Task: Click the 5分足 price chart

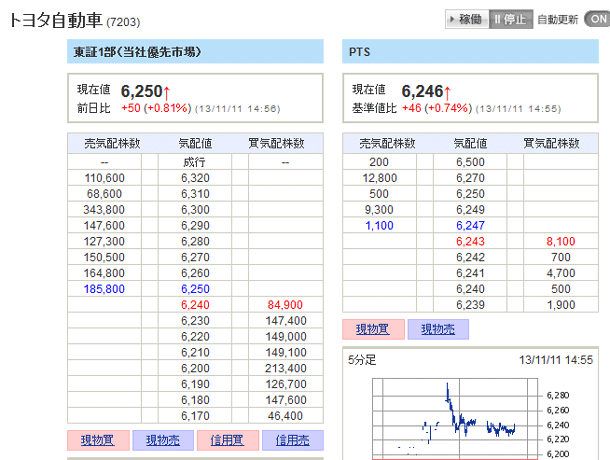Action: point(455,418)
